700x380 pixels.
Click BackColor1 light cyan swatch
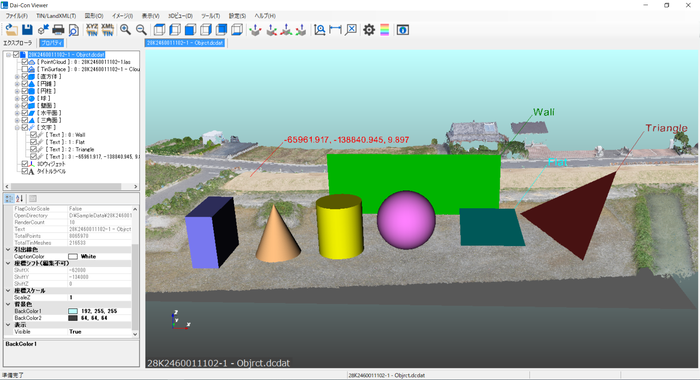pyautogui.click(x=73, y=311)
